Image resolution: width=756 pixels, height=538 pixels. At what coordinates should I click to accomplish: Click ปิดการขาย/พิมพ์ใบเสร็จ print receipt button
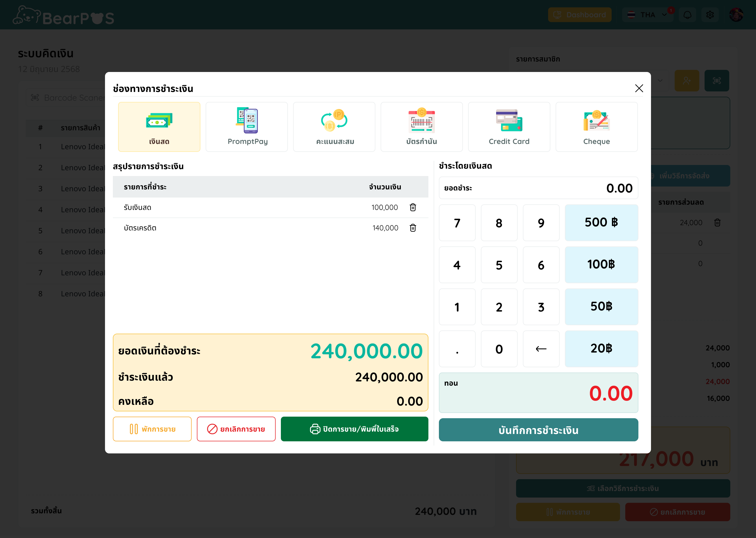(354, 429)
